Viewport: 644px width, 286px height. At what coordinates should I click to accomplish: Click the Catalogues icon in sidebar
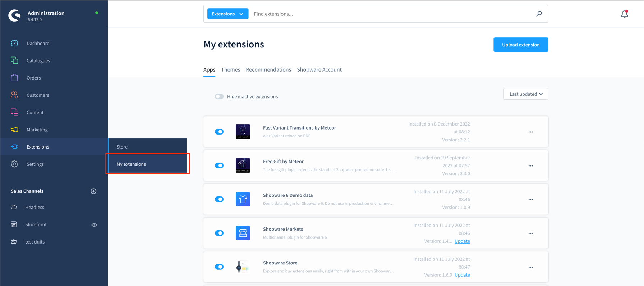point(14,60)
